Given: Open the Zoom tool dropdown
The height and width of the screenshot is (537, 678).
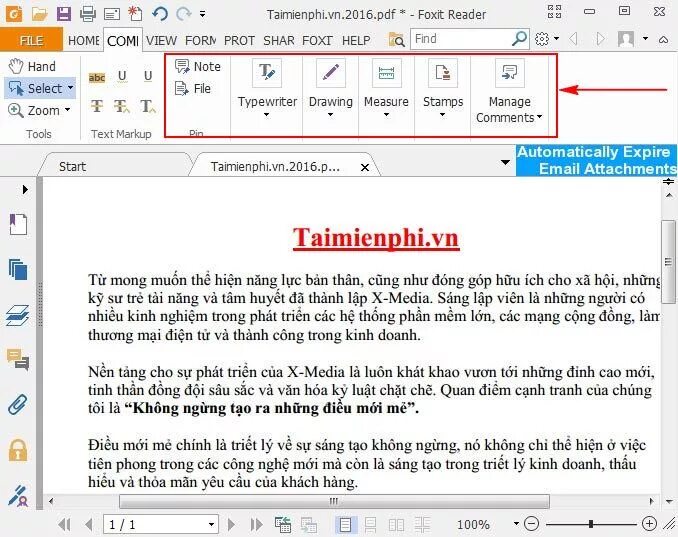Looking at the screenshot, I should (x=67, y=110).
